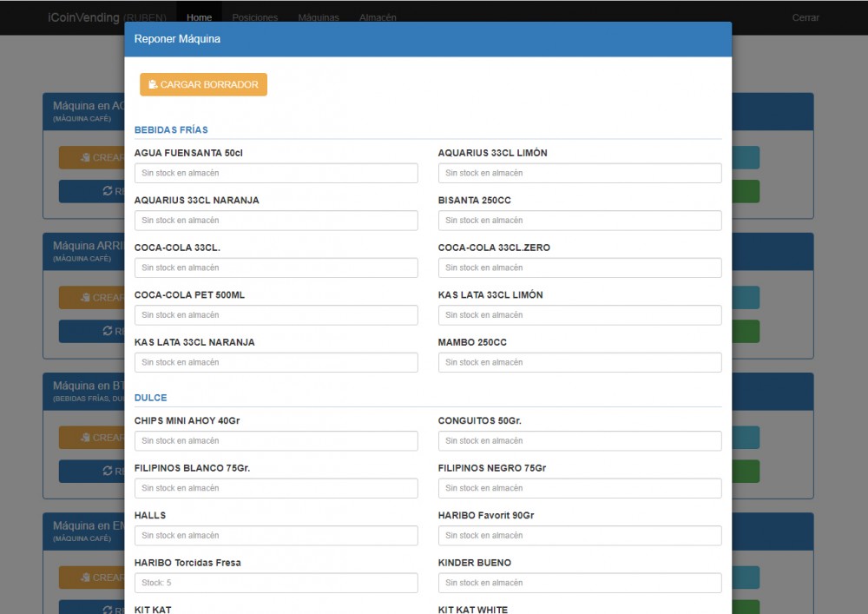Open the Máquinas menu item

coord(319,17)
